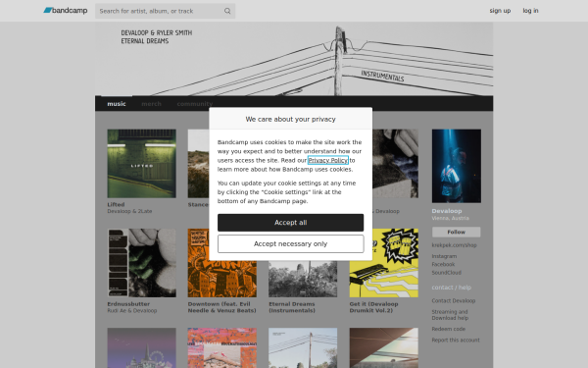Click the search magnifier icon

coord(227,11)
